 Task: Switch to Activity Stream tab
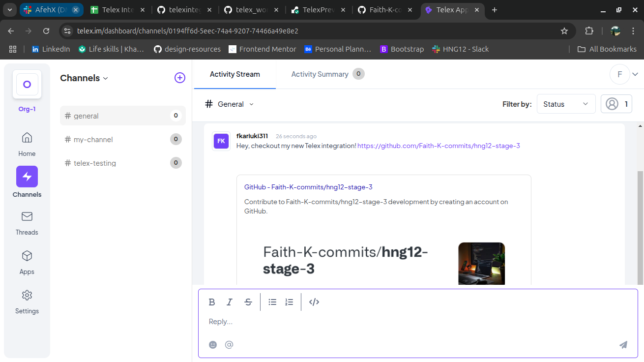pos(235,74)
